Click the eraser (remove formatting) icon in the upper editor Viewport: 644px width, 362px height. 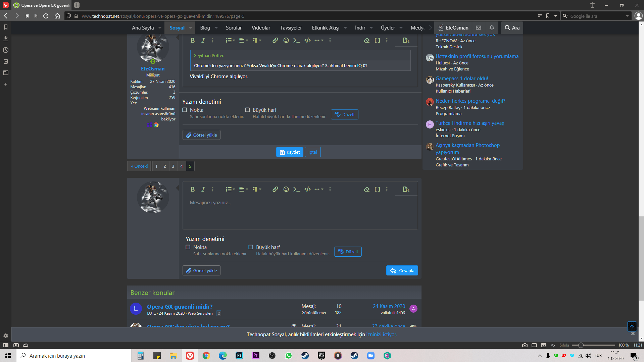pos(367,40)
